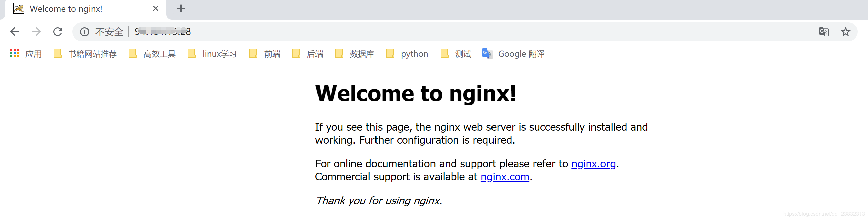Click the site information icon

(x=84, y=32)
